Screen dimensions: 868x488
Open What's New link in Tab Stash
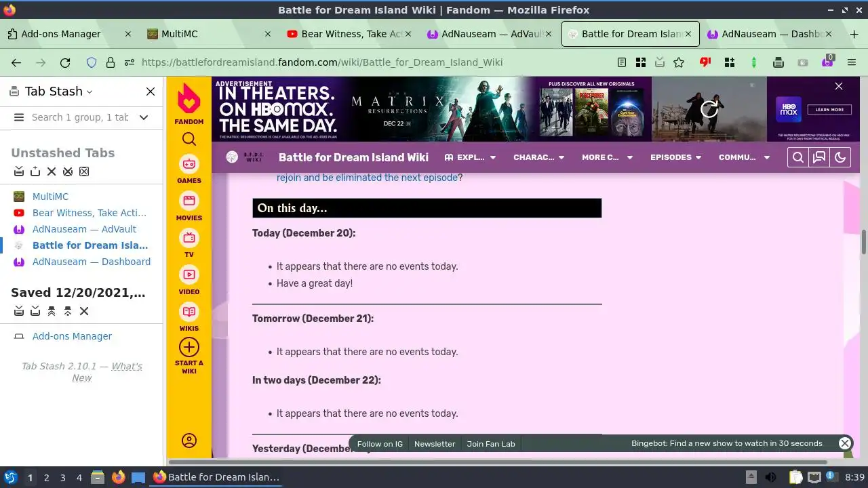pos(106,372)
